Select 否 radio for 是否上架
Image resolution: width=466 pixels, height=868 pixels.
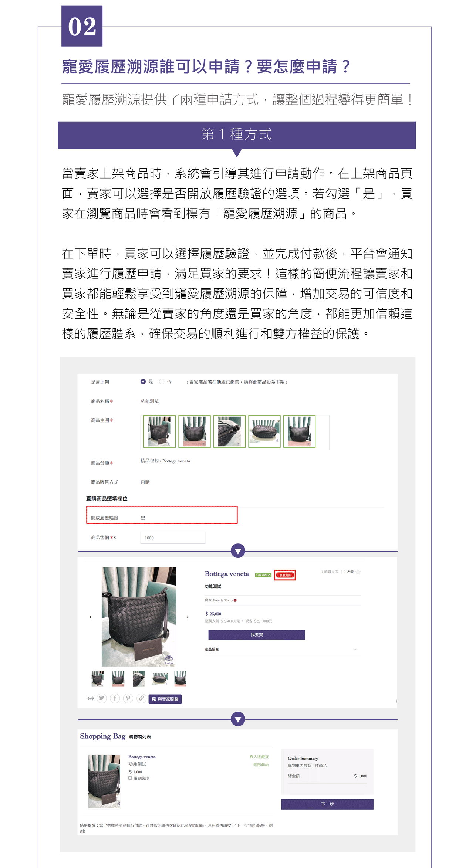click(x=162, y=382)
